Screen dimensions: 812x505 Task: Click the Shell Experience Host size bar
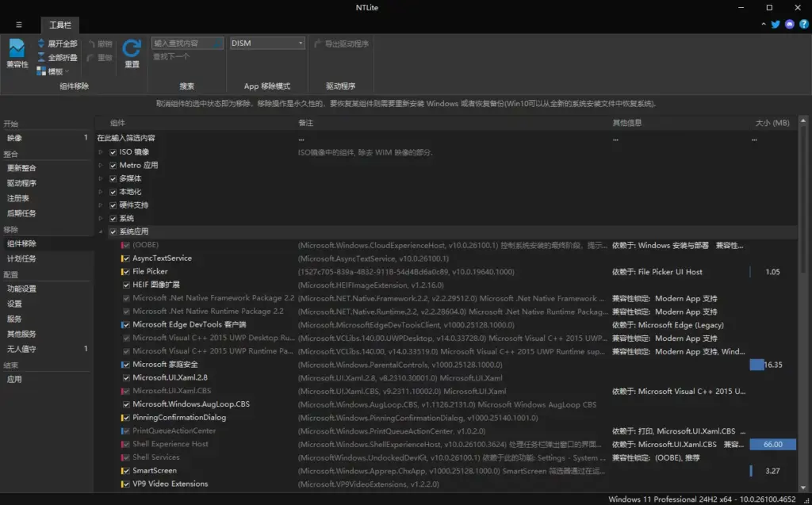[x=772, y=444]
